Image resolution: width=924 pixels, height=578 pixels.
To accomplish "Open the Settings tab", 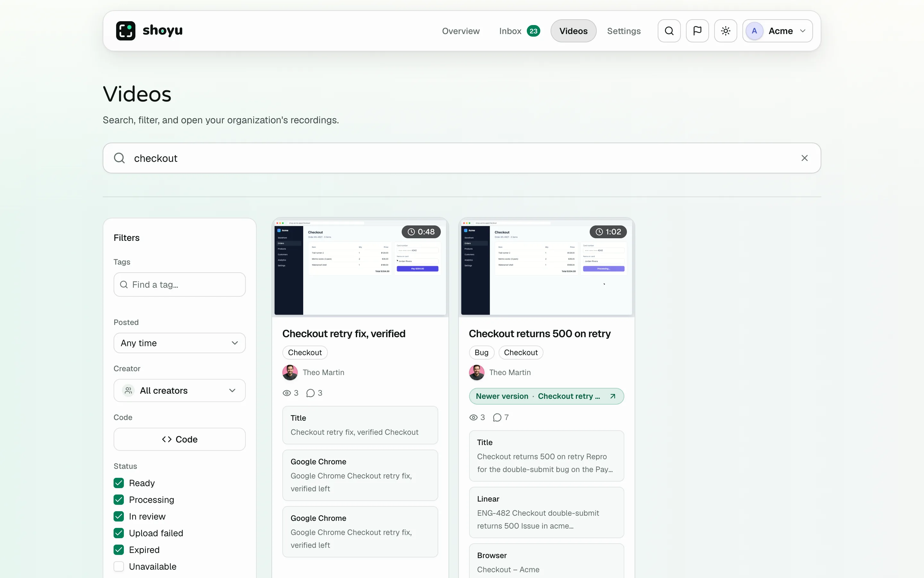I will tap(623, 31).
